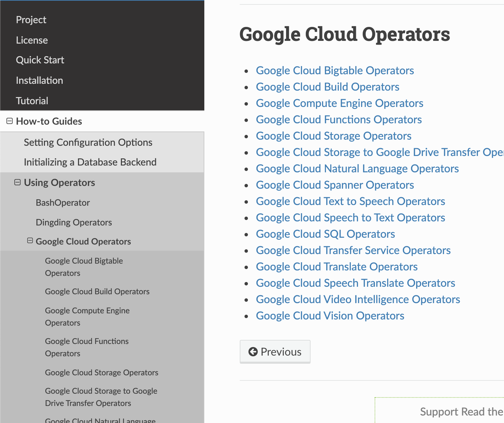Open Dingding Operators guide in sidebar
This screenshot has width=504, height=423.
(74, 222)
